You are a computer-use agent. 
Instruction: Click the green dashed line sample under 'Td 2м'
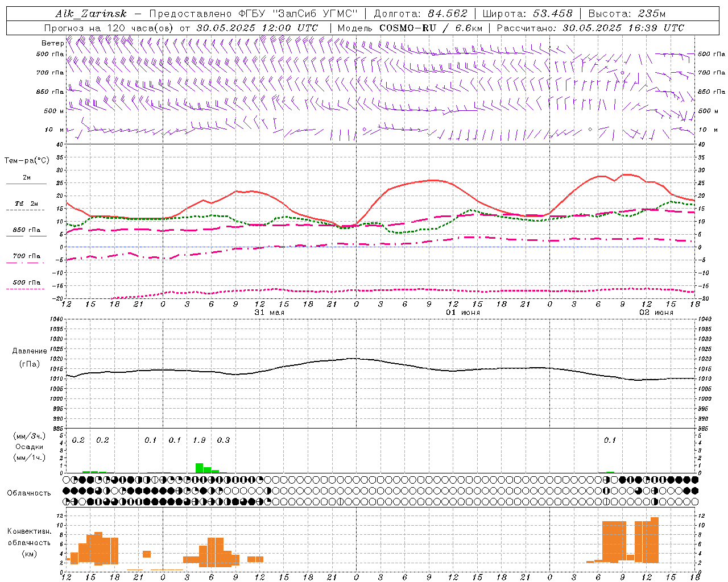(x=25, y=210)
